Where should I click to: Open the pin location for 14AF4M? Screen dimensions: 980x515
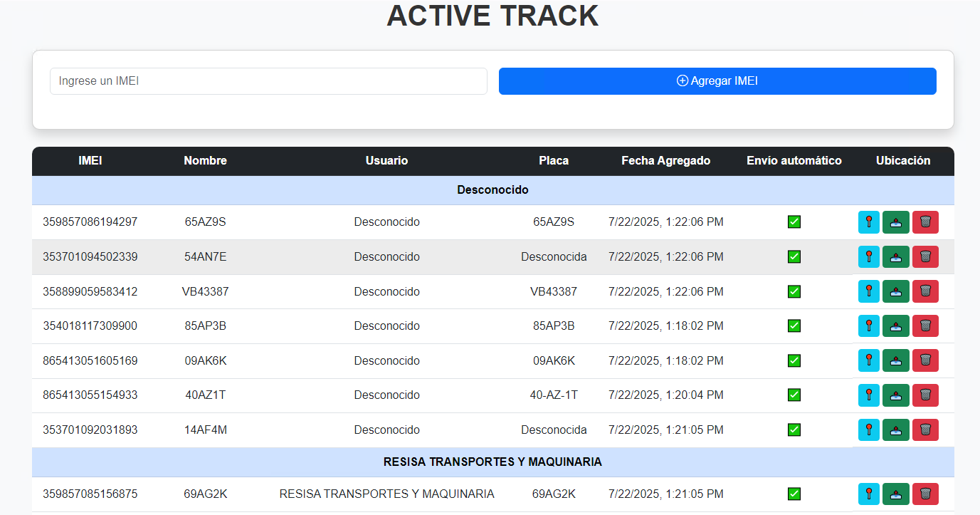pyautogui.click(x=868, y=430)
